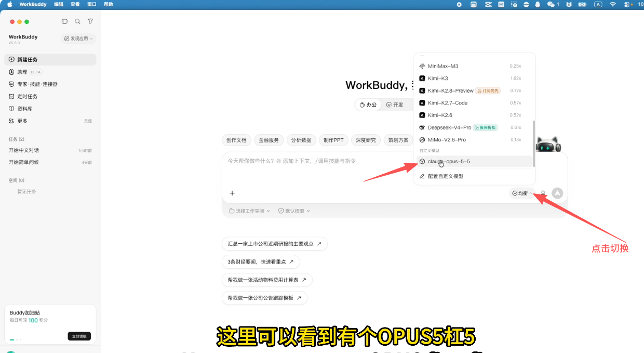Image resolution: width=644 pixels, height=353 pixels.
Task: Use suggestion 帮我做一张公司公告跟踪模板
Action: pos(264,298)
